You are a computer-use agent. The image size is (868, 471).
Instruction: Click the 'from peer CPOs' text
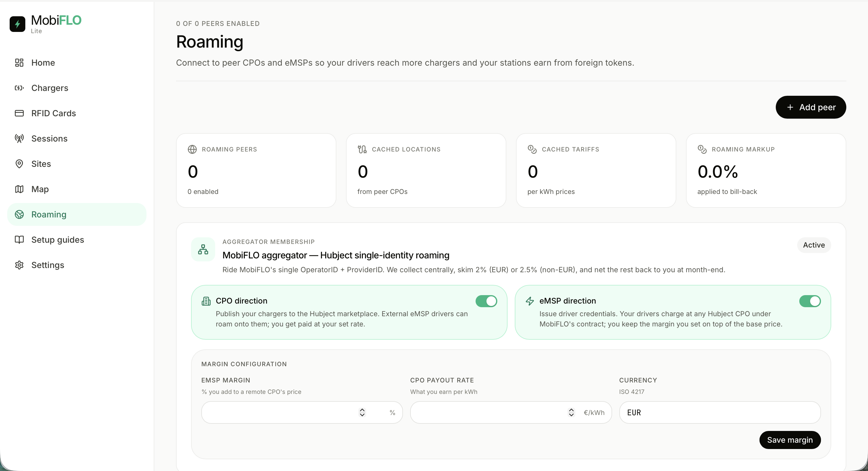click(382, 192)
